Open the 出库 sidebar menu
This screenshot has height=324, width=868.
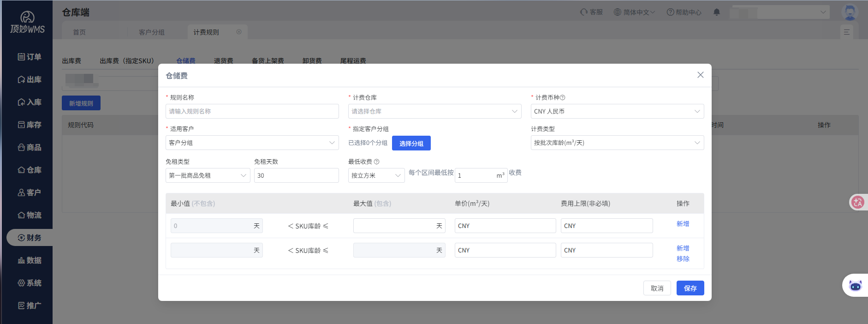30,79
